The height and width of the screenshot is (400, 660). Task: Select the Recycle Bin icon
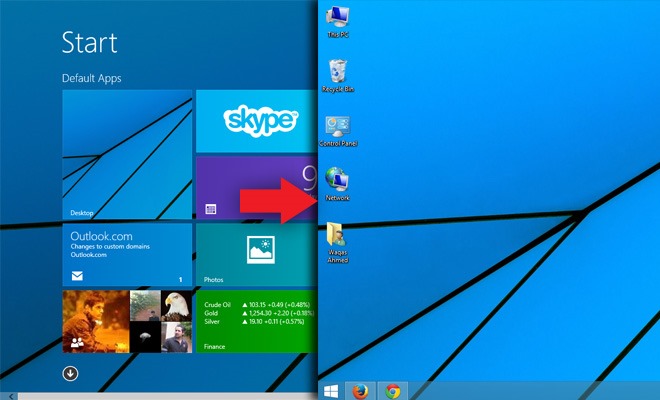tap(338, 76)
